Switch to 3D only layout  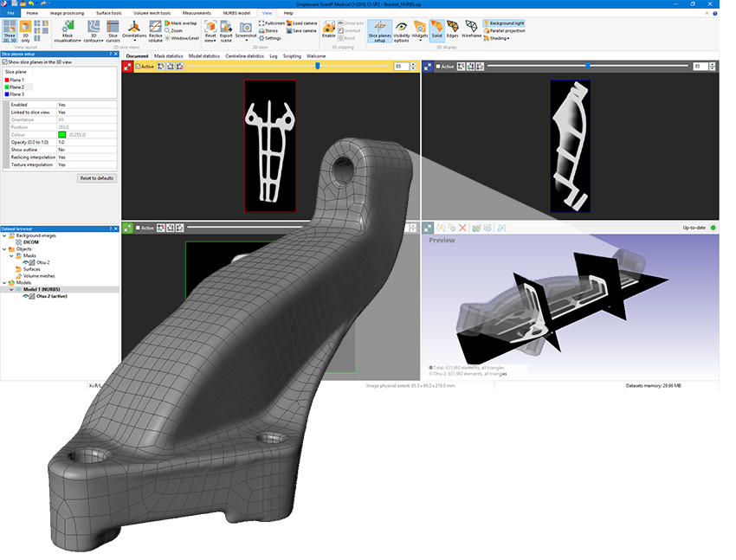pos(26,31)
